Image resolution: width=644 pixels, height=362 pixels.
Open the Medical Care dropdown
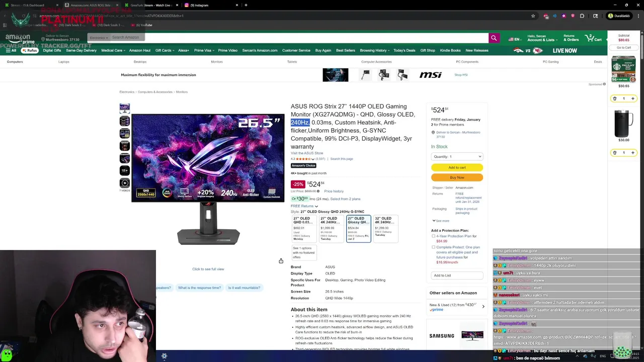pos(113,50)
